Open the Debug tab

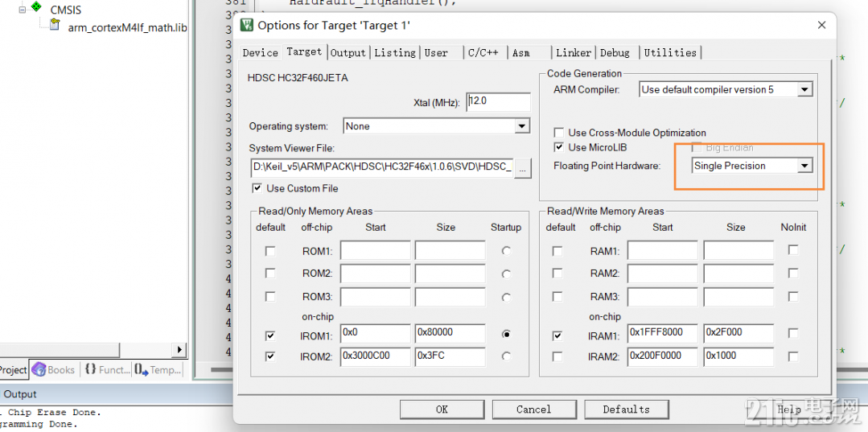[615, 52]
